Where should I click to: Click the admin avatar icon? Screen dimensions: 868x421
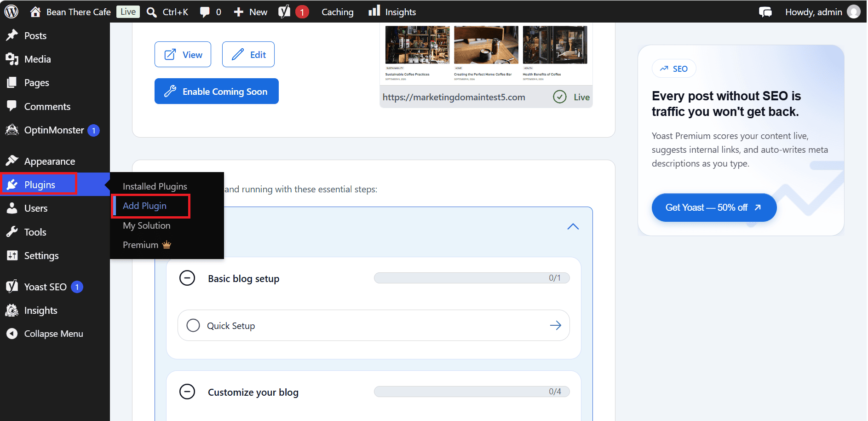click(854, 12)
